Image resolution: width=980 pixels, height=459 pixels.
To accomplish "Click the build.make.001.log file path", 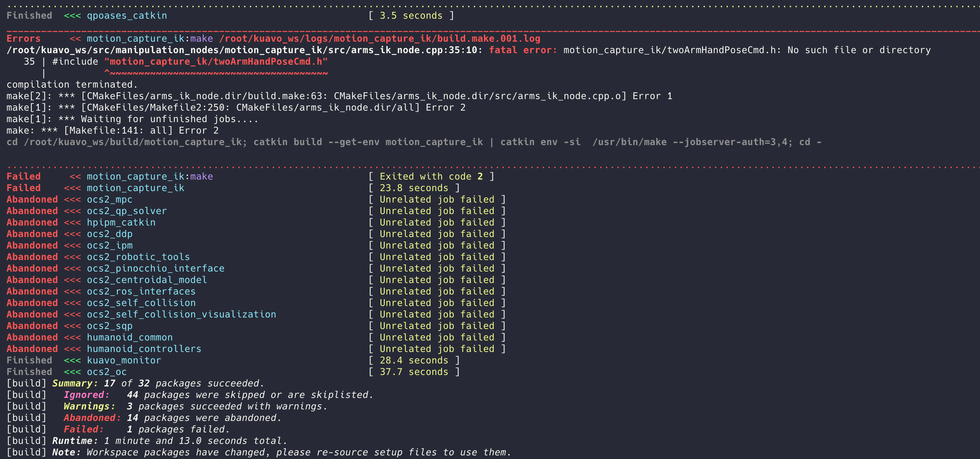I will [379, 38].
